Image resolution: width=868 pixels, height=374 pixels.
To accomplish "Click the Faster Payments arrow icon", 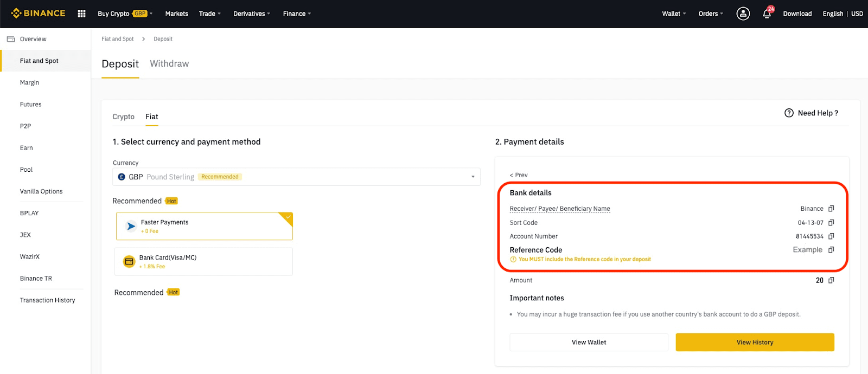I will 131,226.
